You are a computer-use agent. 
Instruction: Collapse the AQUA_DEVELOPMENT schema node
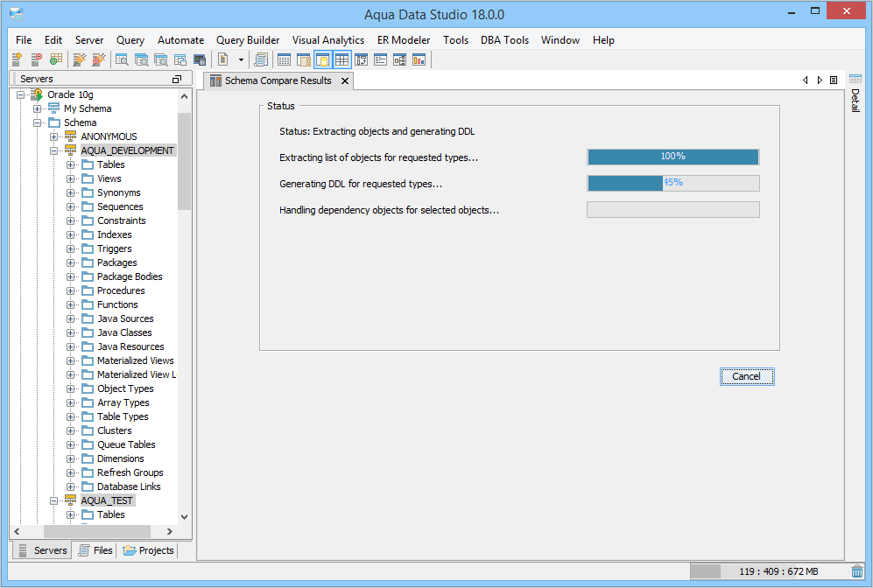point(54,150)
